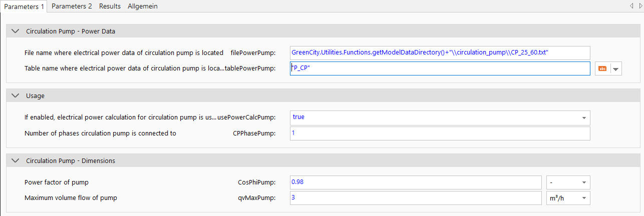Click the orange abc text editor icon

[x=602, y=68]
